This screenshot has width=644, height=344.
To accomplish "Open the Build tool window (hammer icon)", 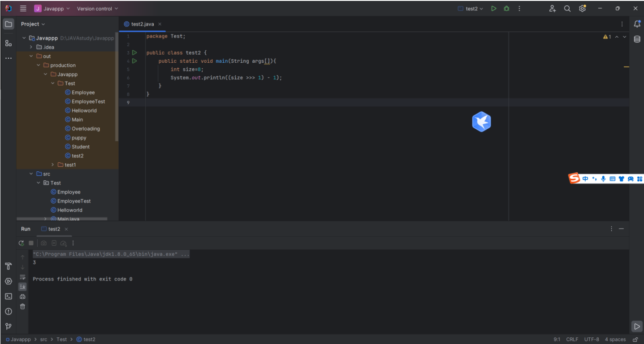I will (8, 266).
